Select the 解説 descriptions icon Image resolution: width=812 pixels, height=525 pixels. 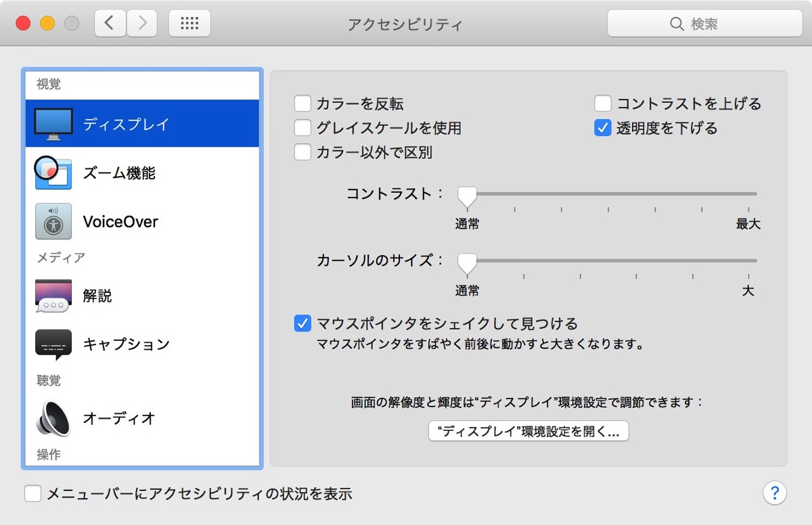coord(53,296)
